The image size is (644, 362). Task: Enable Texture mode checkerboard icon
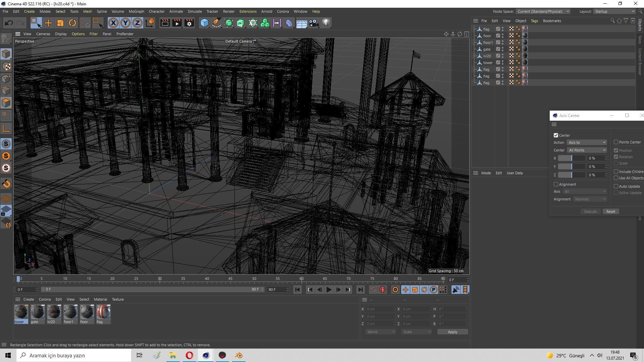point(6,66)
